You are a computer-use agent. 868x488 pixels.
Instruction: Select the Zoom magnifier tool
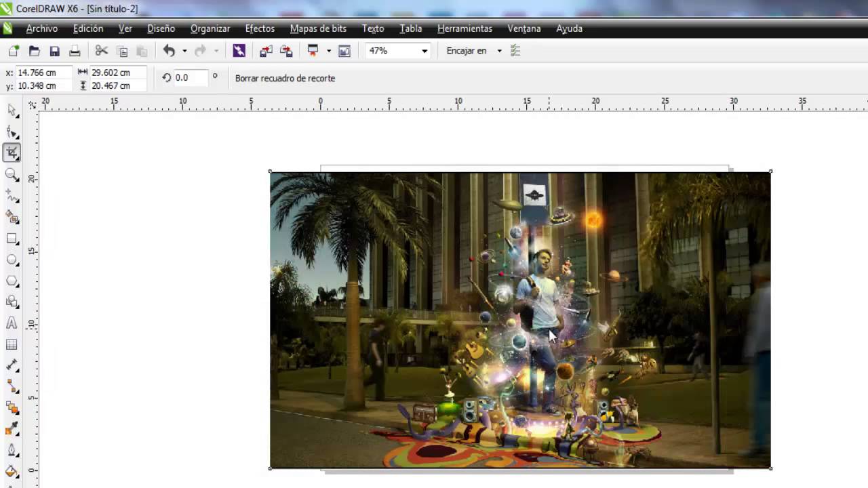12,174
